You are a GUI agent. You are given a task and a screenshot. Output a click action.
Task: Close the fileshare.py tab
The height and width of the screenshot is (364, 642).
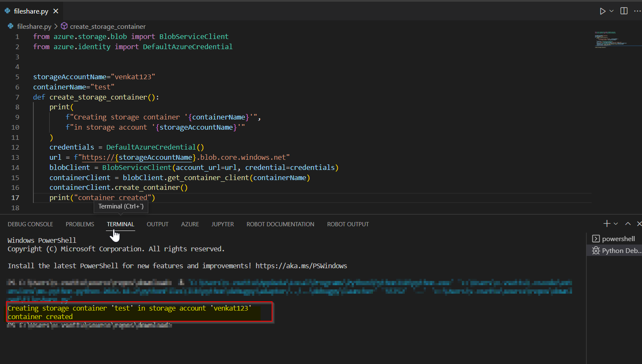[x=56, y=11]
